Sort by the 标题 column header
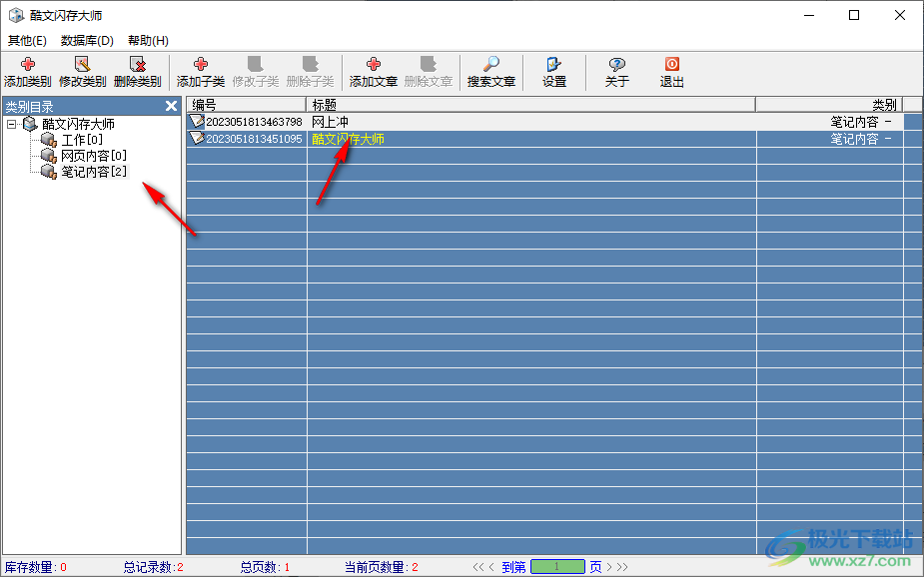The width and height of the screenshot is (924, 577). coord(530,105)
